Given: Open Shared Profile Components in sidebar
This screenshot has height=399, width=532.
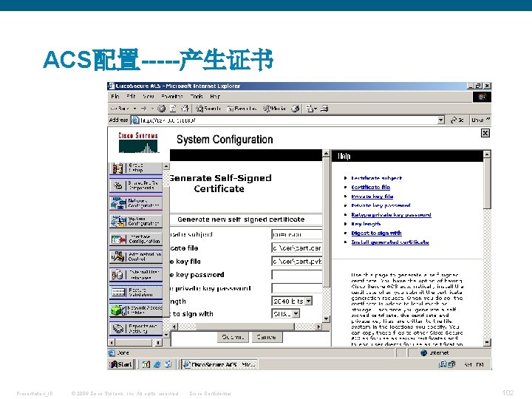Looking at the screenshot, I should pyautogui.click(x=136, y=185).
